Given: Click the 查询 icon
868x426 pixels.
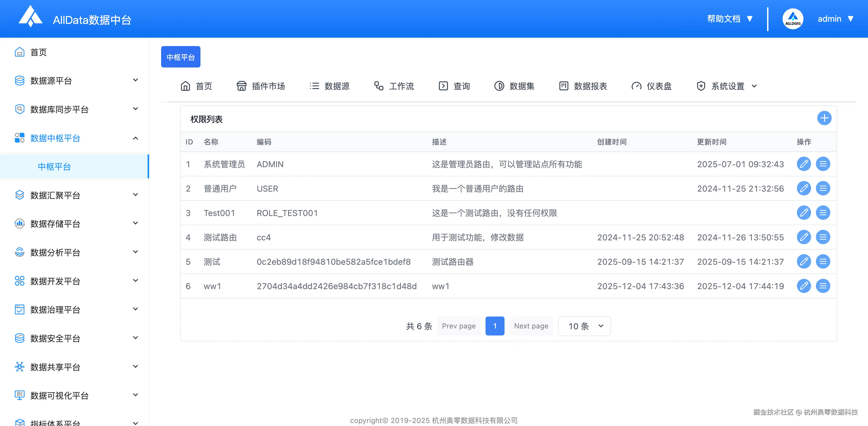Looking at the screenshot, I should pos(443,86).
